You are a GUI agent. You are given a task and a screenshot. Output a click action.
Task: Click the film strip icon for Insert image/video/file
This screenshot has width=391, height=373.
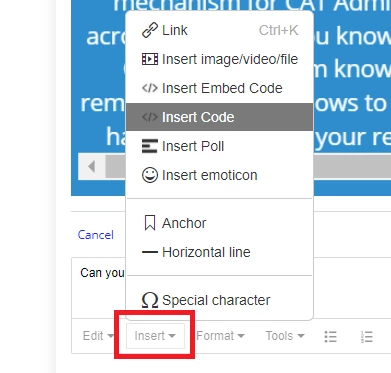click(x=150, y=59)
